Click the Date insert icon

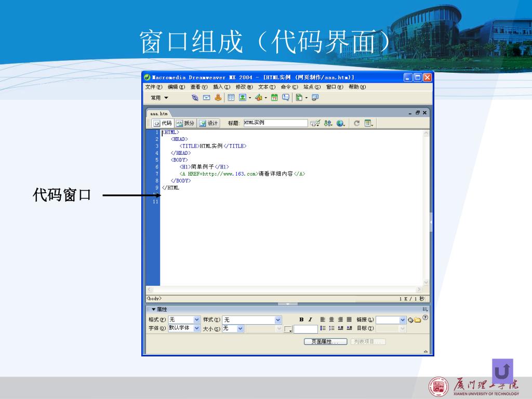274,98
